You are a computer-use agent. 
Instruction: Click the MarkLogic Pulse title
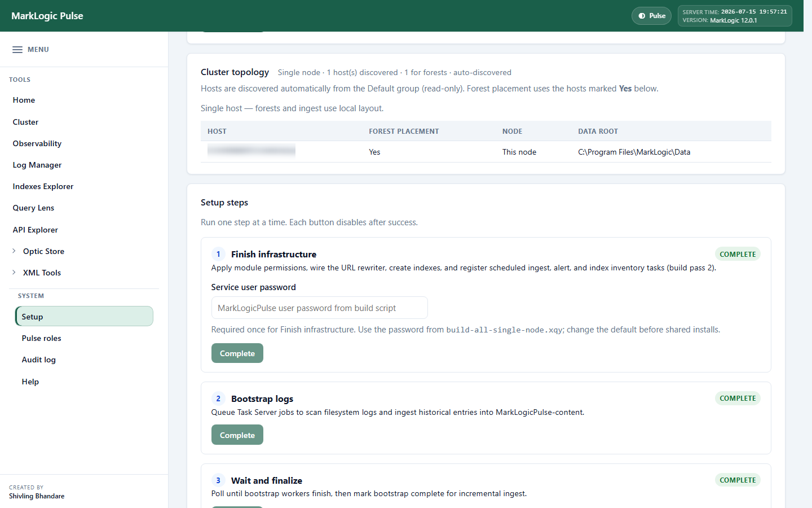tap(47, 16)
